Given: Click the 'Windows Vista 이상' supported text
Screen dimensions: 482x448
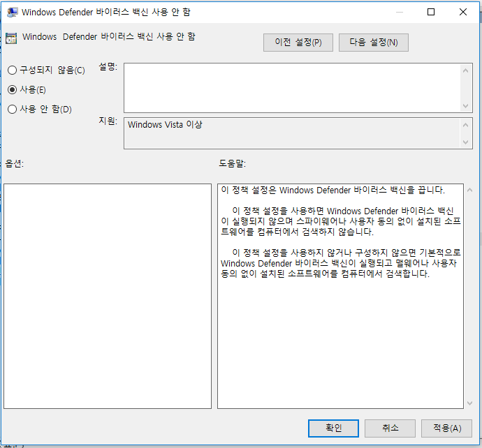Looking at the screenshot, I should pos(165,125).
